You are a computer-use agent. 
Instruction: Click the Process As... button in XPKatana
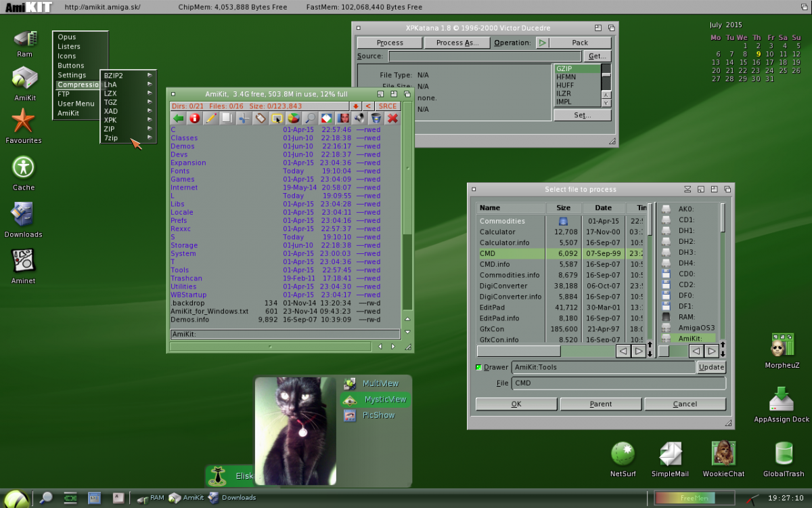(x=457, y=43)
